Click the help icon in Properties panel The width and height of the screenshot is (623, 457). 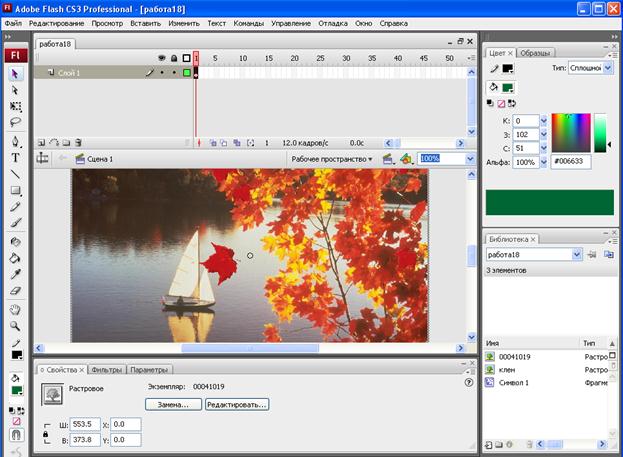[468, 382]
